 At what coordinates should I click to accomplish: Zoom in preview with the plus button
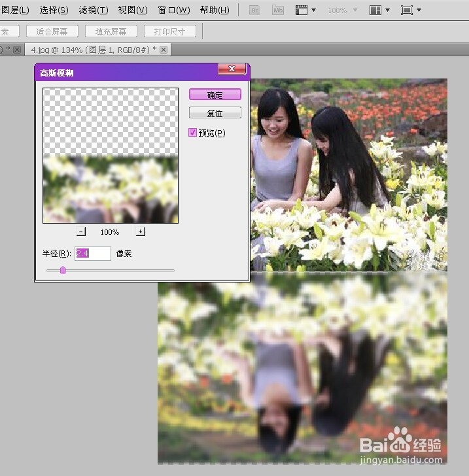141,231
